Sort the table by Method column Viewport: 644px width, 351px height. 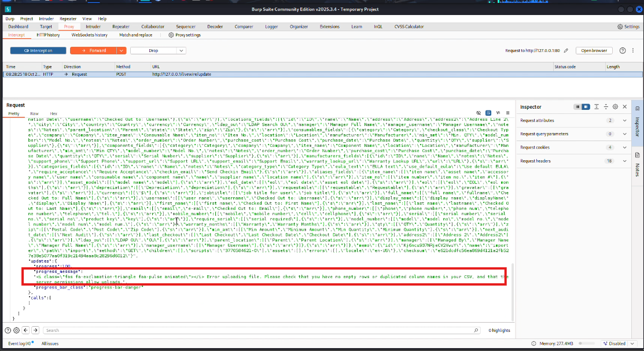click(131, 66)
